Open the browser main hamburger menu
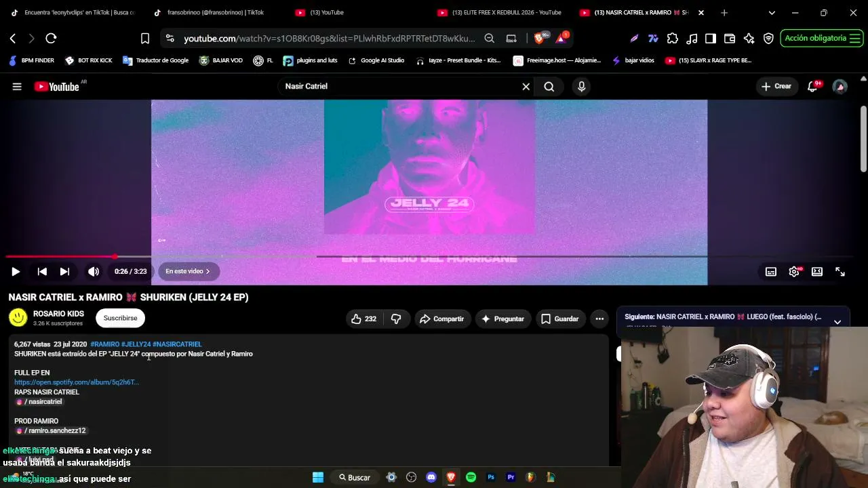The height and width of the screenshot is (488, 868). 855,39
